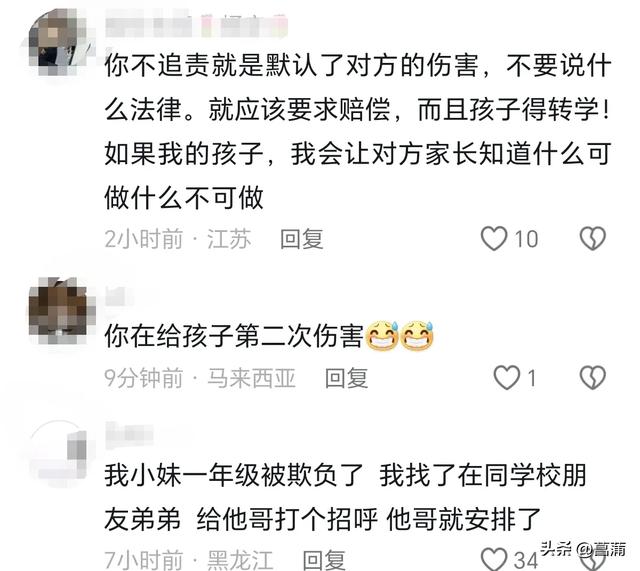This screenshot has height=571, width=640.
Task: Click the 10 like count number
Action: pos(526,239)
